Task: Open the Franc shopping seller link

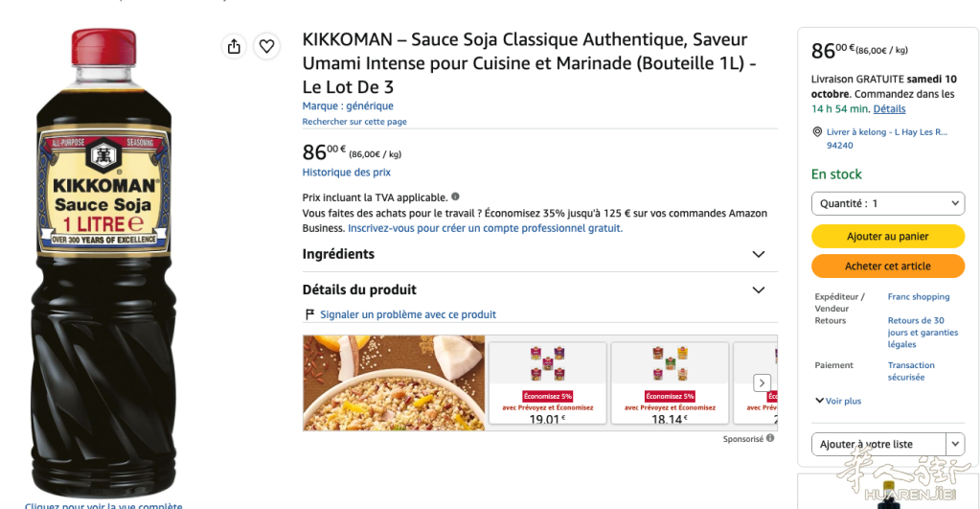Action: (x=918, y=296)
